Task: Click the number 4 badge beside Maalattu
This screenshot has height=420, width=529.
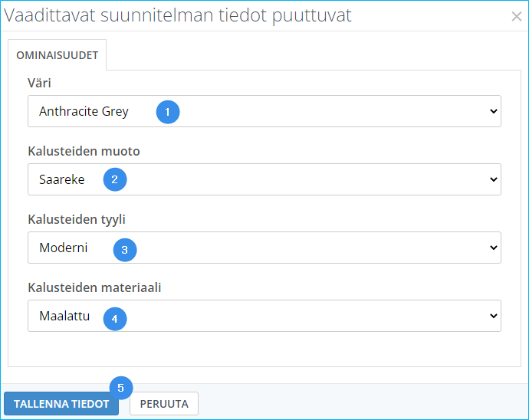Action: tap(114, 317)
